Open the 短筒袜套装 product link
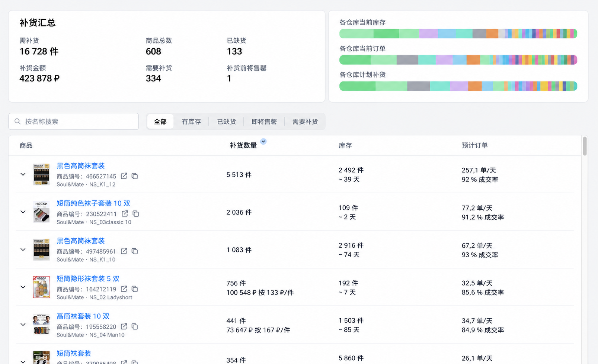This screenshot has width=598, height=364. (74, 353)
